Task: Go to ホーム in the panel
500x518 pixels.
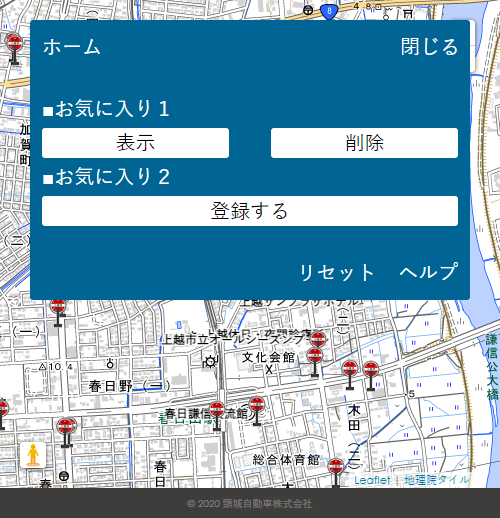Action: (72, 47)
